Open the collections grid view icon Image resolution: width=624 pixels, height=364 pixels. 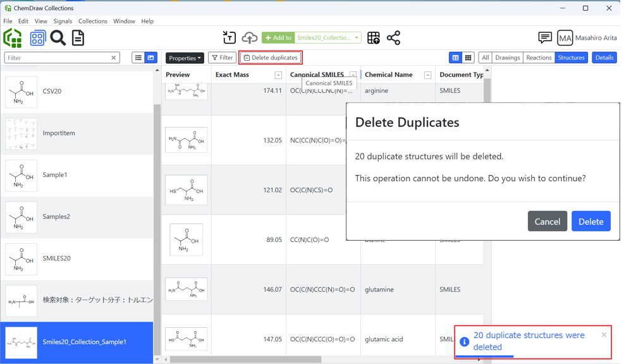[x=37, y=38]
